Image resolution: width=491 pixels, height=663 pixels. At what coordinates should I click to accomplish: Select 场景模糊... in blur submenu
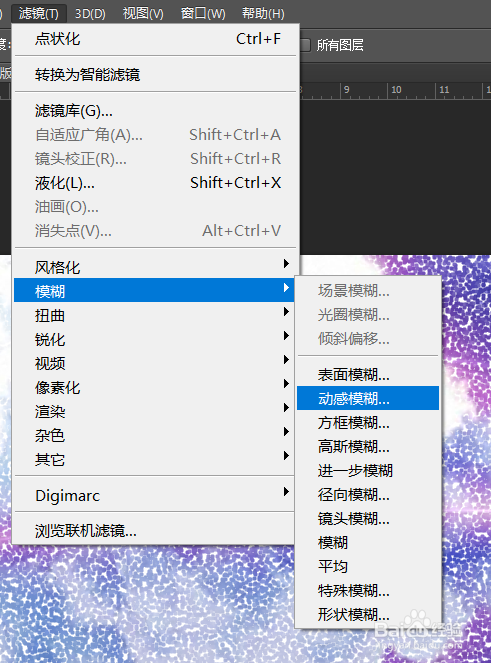point(368,291)
